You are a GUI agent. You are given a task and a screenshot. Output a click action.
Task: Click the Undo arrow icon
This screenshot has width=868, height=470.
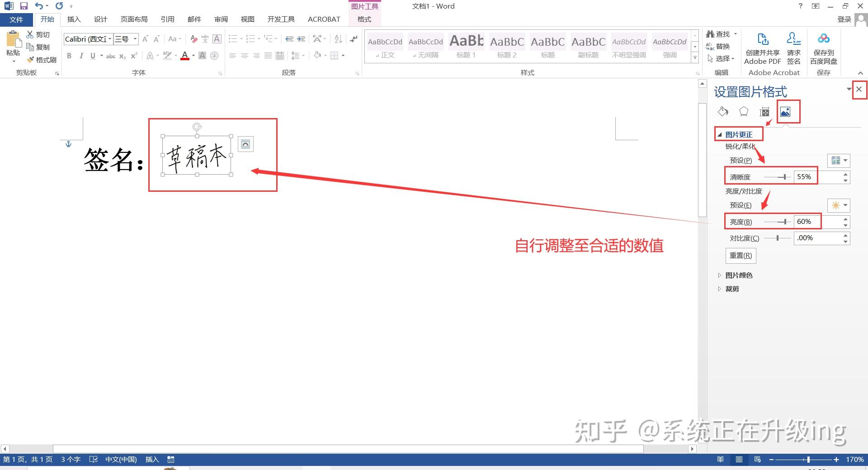coord(39,6)
